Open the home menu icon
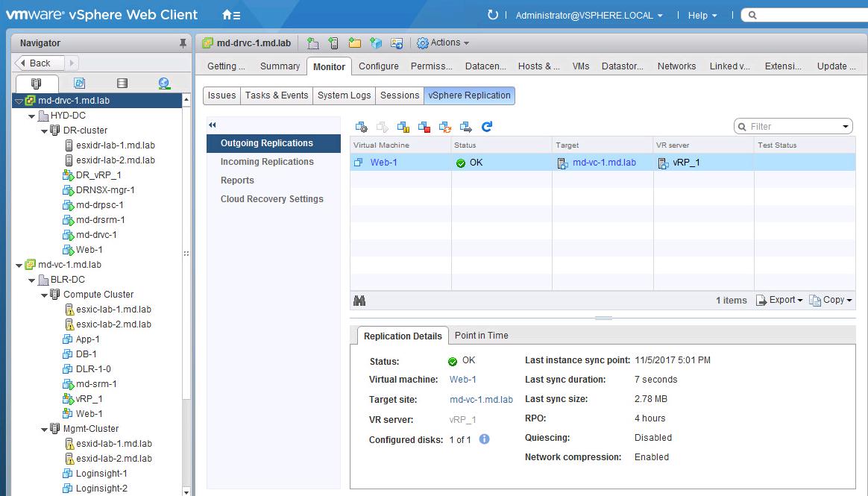 231,15
